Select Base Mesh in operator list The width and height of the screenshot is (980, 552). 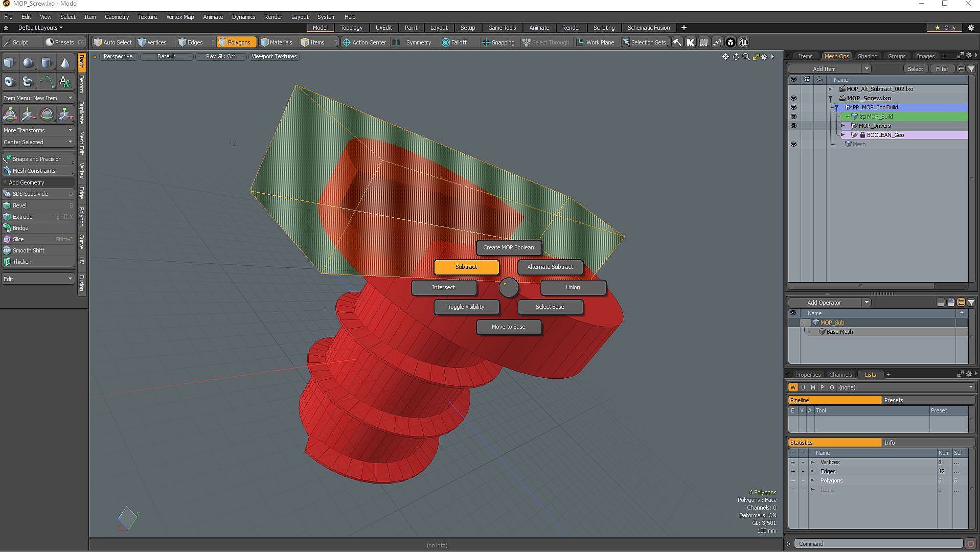[839, 332]
